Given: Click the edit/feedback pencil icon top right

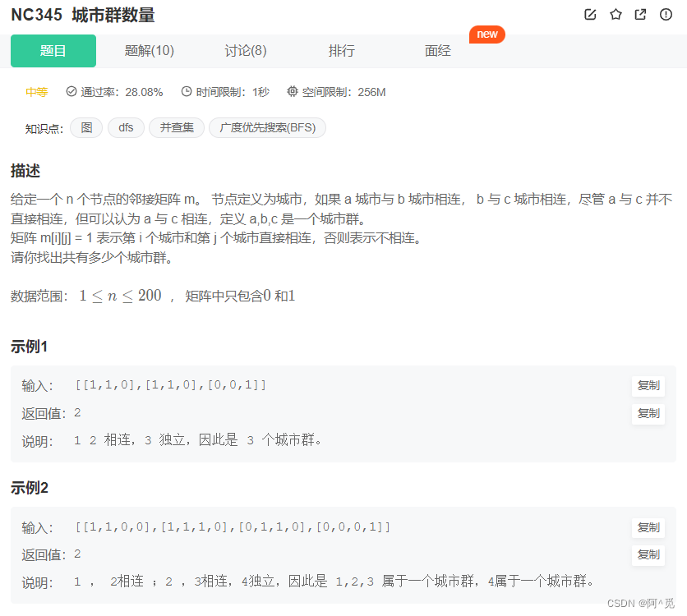Looking at the screenshot, I should click(590, 14).
